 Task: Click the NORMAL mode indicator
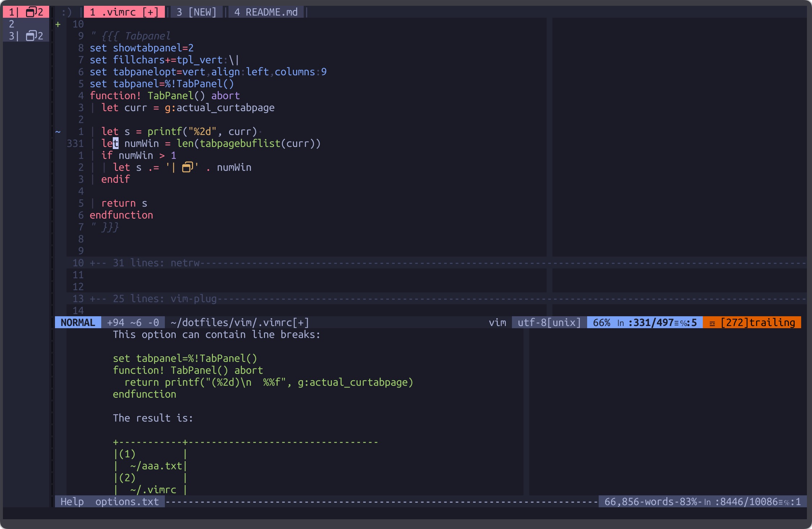(78, 322)
